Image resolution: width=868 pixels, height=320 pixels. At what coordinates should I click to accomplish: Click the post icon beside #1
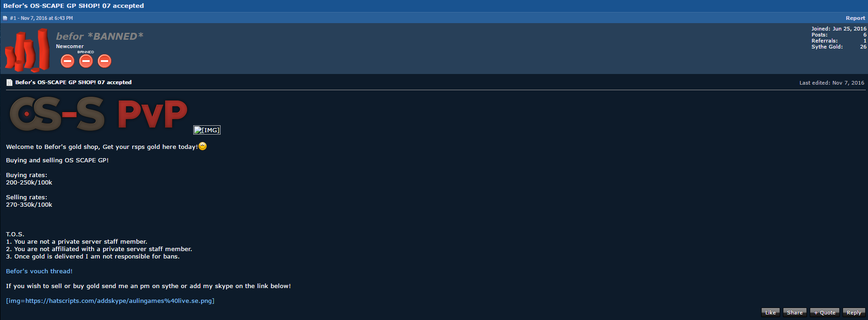coord(5,18)
